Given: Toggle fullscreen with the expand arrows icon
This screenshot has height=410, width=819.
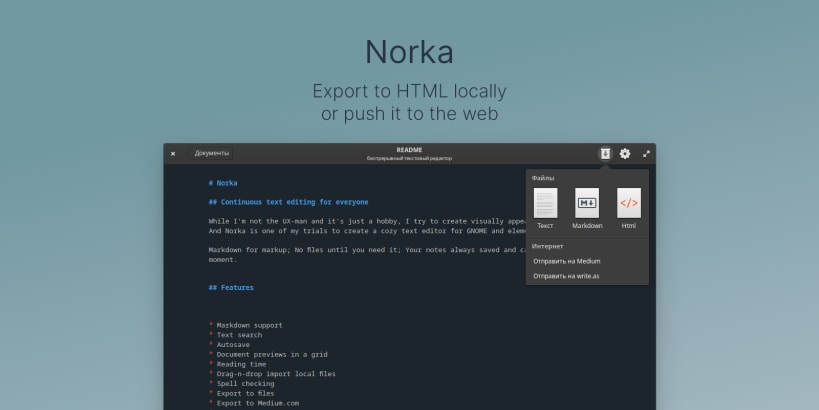Looking at the screenshot, I should (x=646, y=154).
